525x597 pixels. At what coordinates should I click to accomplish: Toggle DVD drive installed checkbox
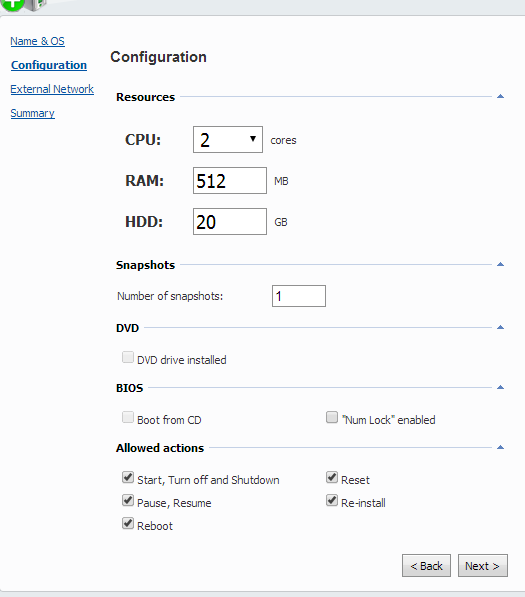(x=128, y=358)
